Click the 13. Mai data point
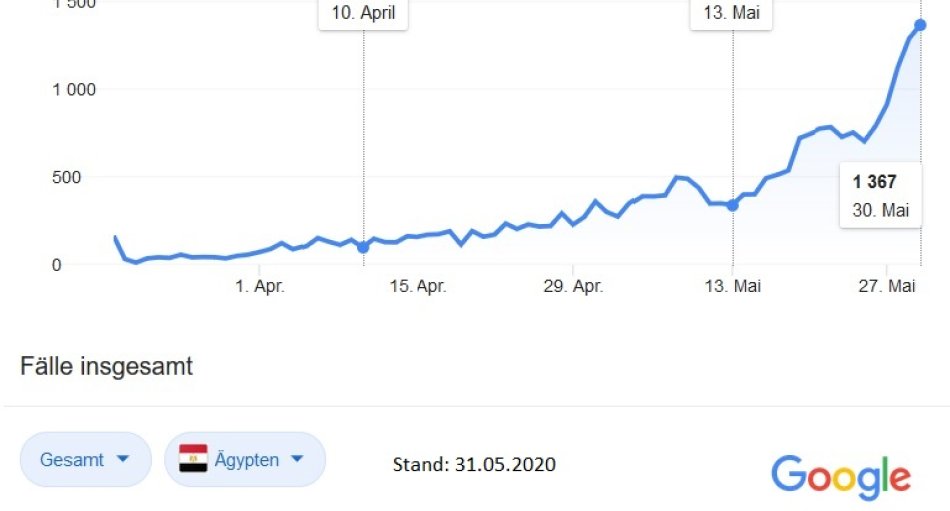950x511 pixels. 732,205
